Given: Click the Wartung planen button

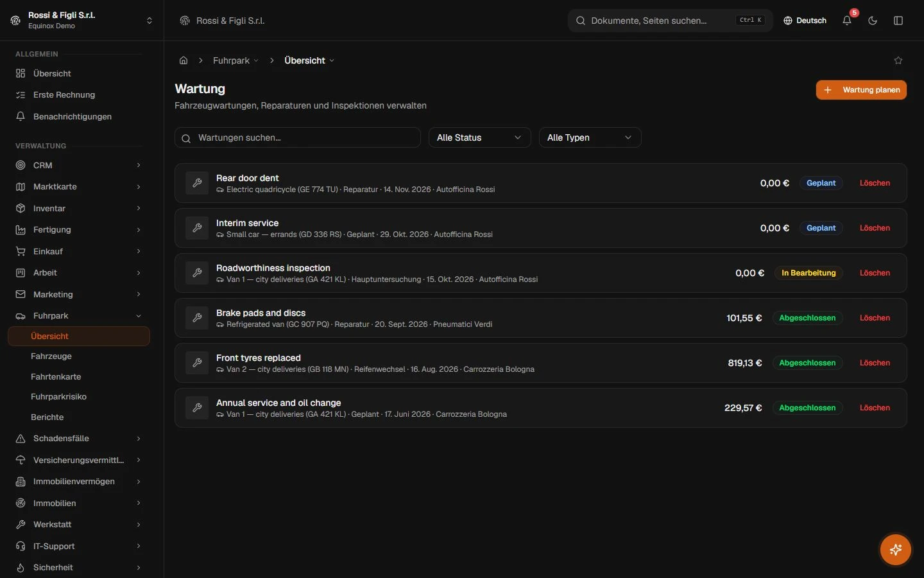Looking at the screenshot, I should (x=861, y=90).
